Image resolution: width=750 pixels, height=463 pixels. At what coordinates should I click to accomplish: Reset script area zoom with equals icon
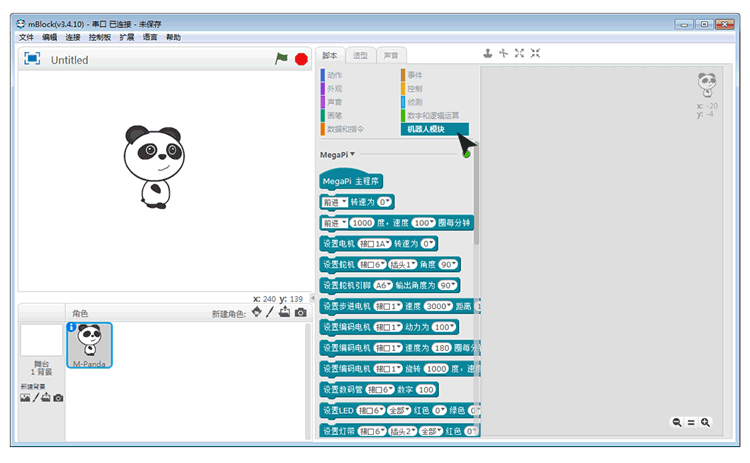click(x=691, y=422)
